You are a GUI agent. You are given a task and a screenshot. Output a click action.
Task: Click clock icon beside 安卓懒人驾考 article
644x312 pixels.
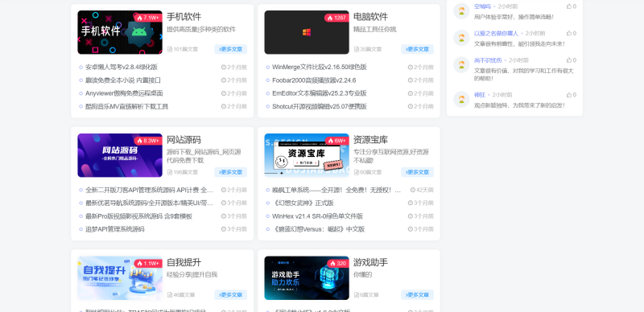click(224, 67)
